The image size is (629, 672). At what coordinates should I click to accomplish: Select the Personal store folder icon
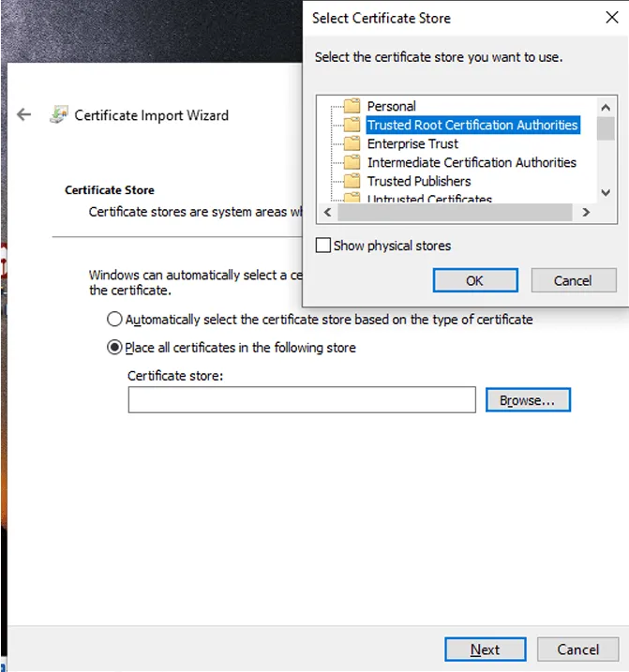click(x=352, y=105)
